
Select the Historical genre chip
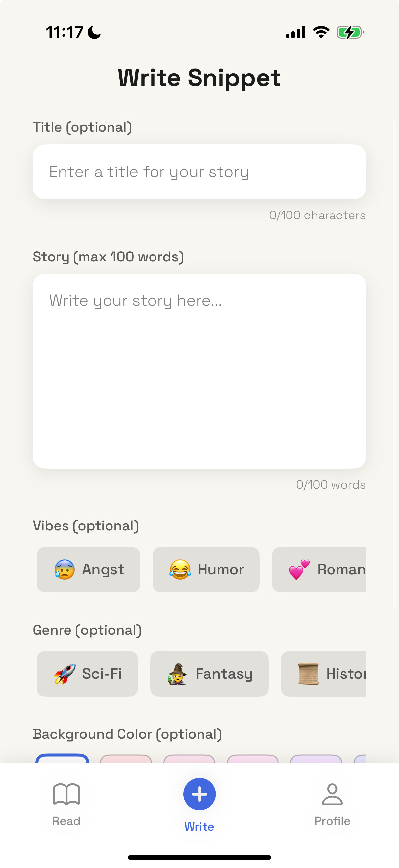coord(324,674)
